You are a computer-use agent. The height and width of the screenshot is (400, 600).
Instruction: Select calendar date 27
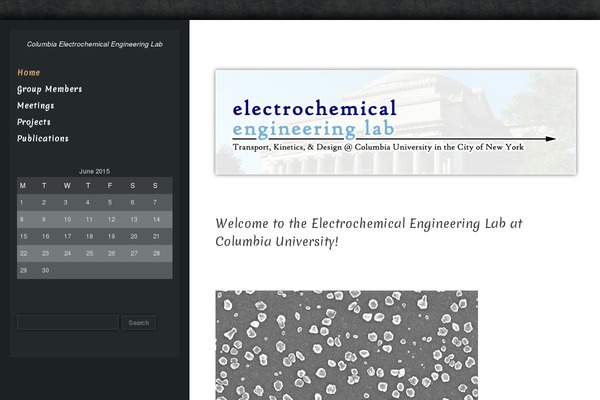click(134, 253)
